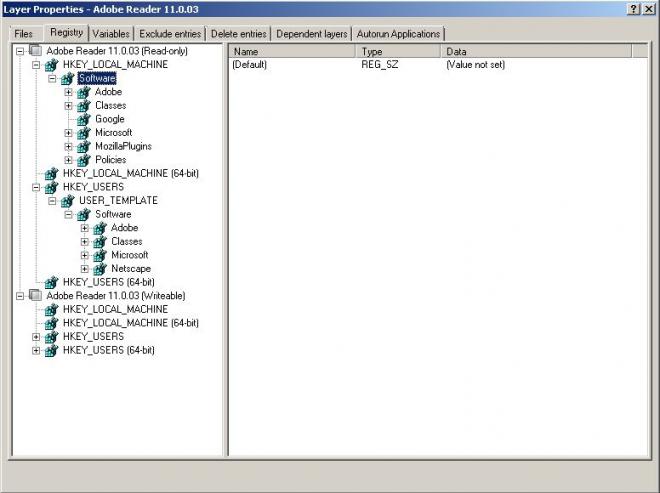The image size is (660, 493).
Task: Click the icon beside writeable HKEY_USERS (64-bit)
Action: tap(51, 350)
